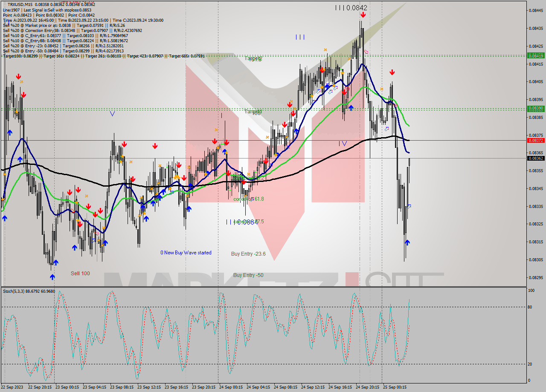
Task: Click the 0.08405 price axis label
Action: point(536,81)
